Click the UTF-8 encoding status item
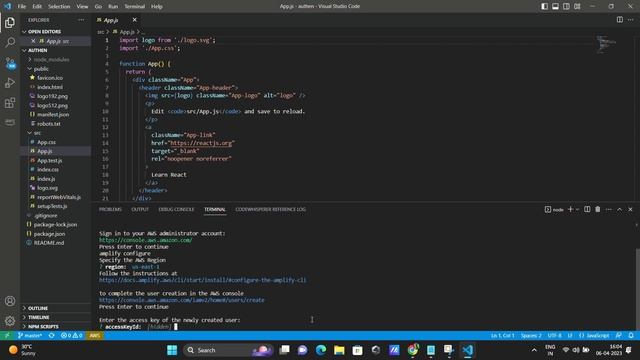Image resolution: width=640 pixels, height=360 pixels. click(x=554, y=336)
